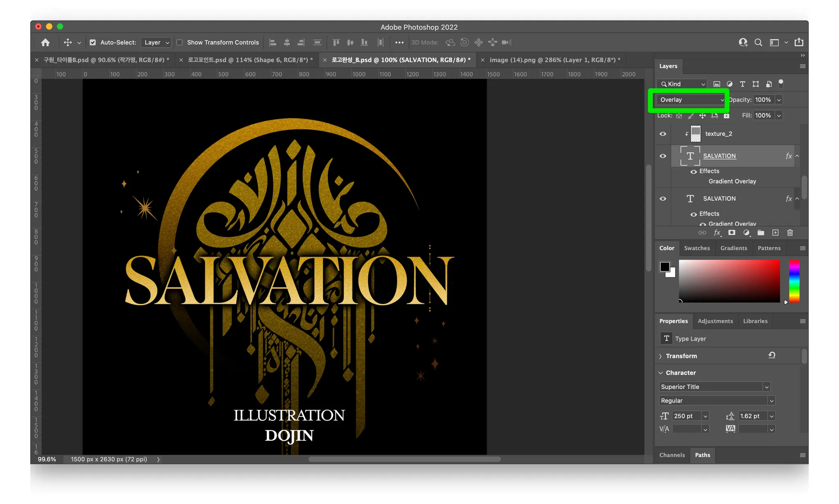Screen dimensions: 839x504
Task: Click the add layer mask icon
Action: [x=732, y=233]
